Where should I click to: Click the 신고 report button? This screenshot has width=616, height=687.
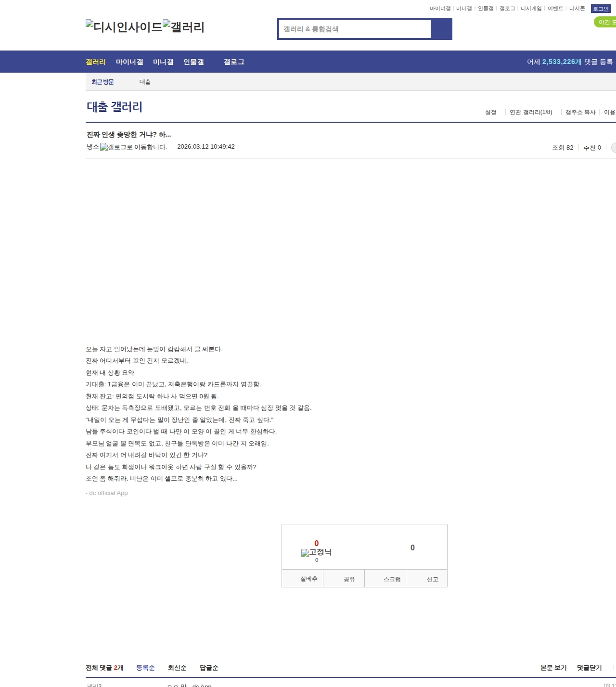coord(427,579)
